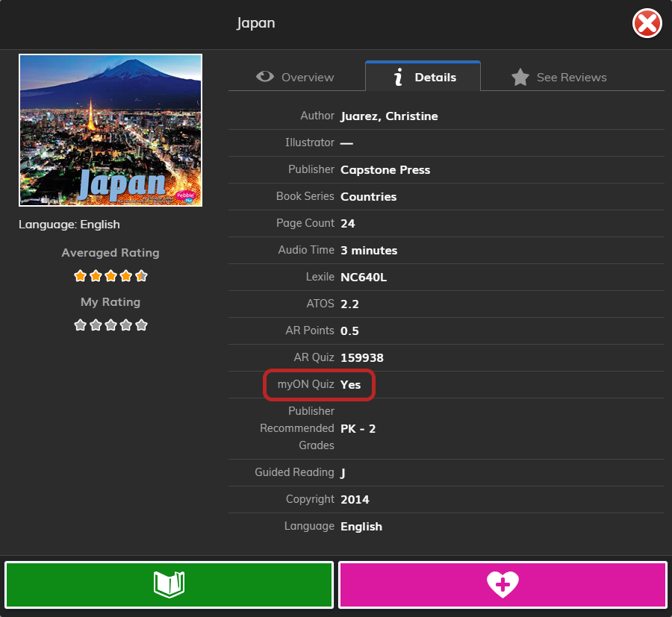Close the Japan book details dialog
This screenshot has width=672, height=617.
(647, 22)
